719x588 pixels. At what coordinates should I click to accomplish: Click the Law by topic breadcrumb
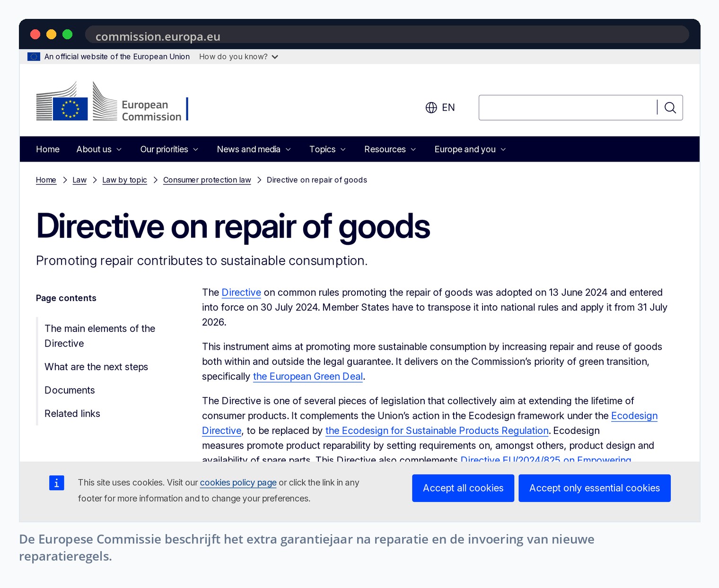[124, 180]
